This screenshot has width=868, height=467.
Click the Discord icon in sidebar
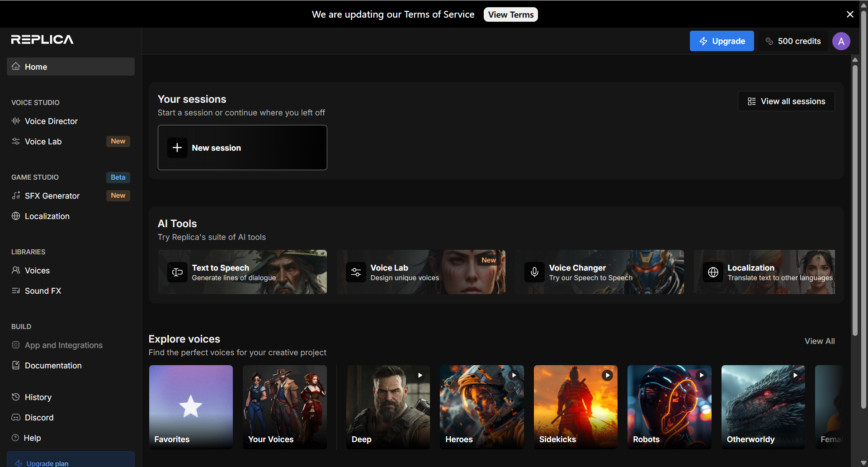16,417
